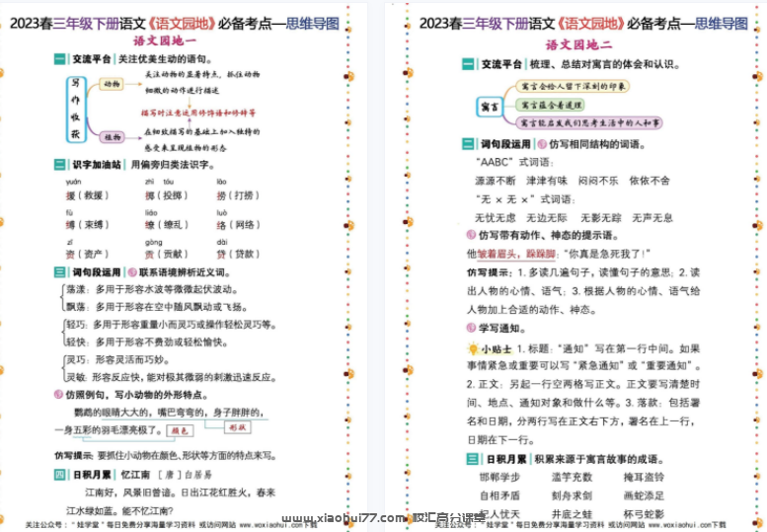The height and width of the screenshot is (532, 767).
Task: Click the entry 捞（打捞）
Action: click(x=238, y=195)
